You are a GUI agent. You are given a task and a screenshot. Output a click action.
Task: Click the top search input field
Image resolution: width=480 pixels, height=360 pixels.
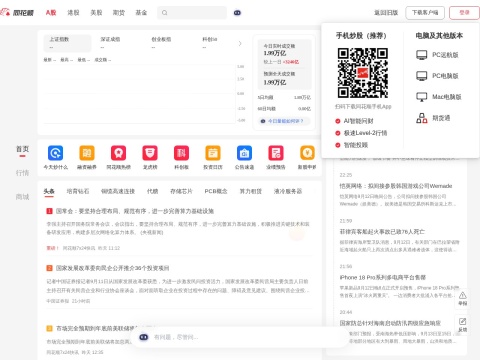(x=192, y=13)
